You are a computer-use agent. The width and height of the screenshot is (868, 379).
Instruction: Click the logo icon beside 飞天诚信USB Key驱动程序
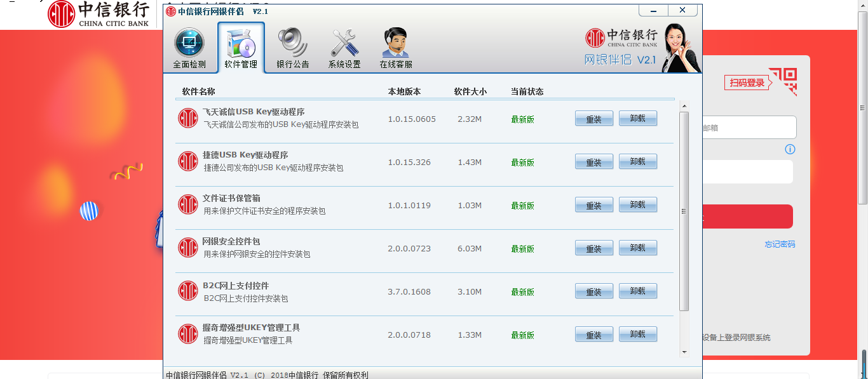(188, 118)
